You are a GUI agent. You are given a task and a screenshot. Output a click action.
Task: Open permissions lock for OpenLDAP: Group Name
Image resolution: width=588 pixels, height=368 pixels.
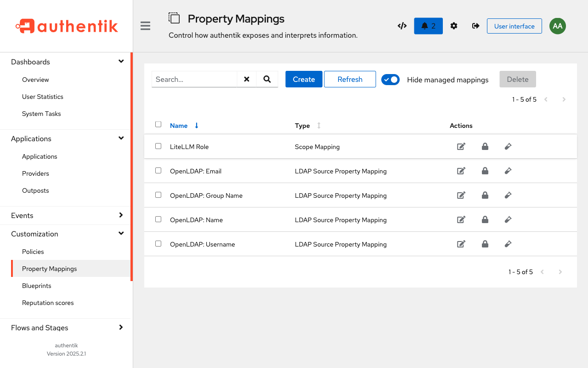(x=485, y=195)
